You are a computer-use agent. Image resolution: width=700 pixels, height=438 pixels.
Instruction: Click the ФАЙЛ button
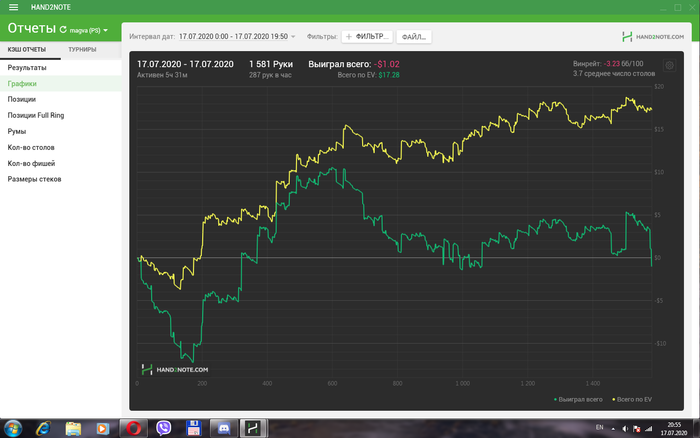click(x=414, y=37)
